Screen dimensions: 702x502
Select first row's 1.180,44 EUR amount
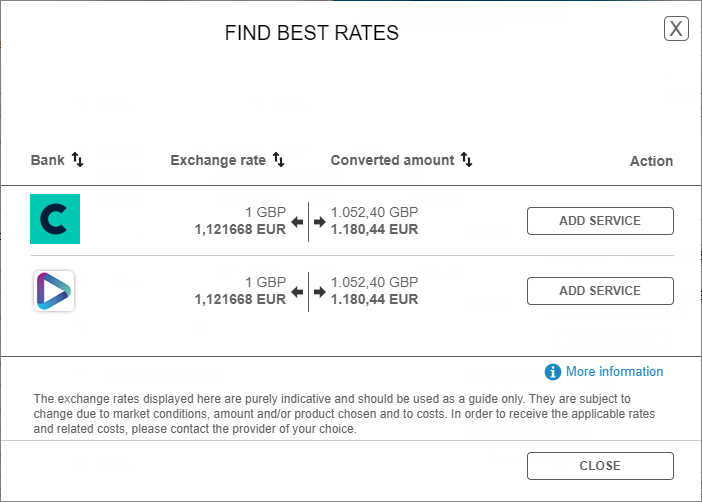click(374, 229)
